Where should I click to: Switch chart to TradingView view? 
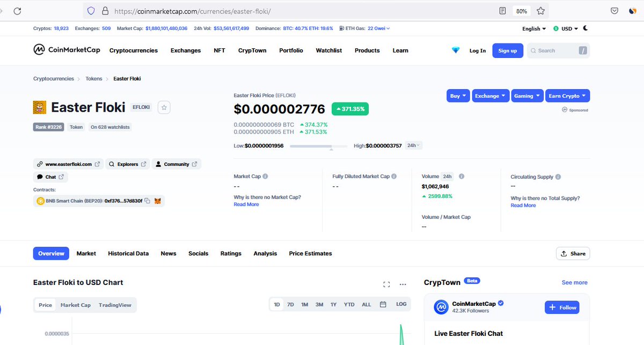(115, 305)
